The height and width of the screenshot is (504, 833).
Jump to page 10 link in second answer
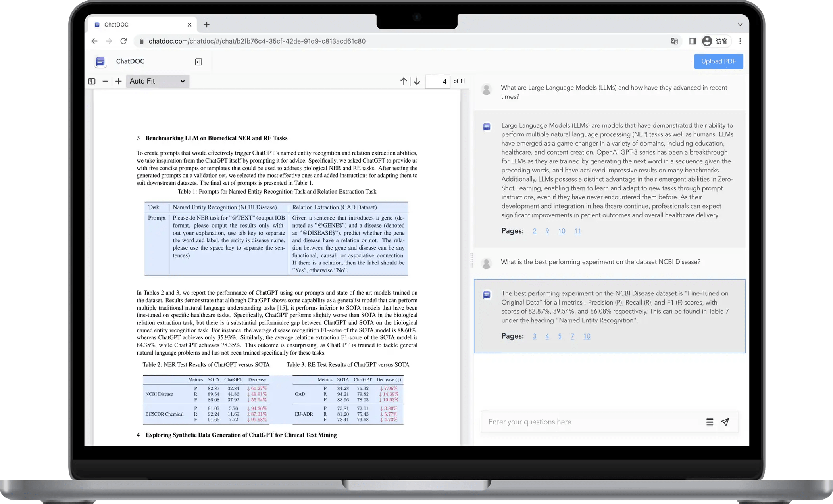587,336
